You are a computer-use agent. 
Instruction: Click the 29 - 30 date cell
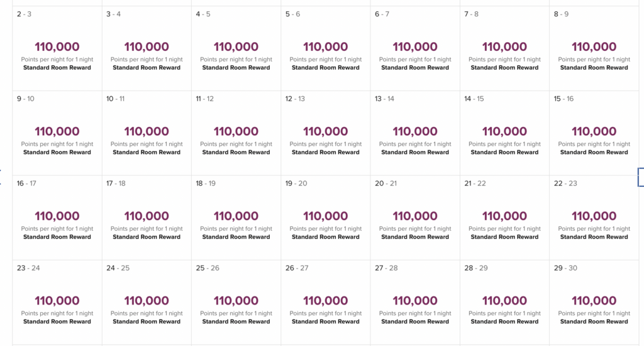click(x=594, y=303)
